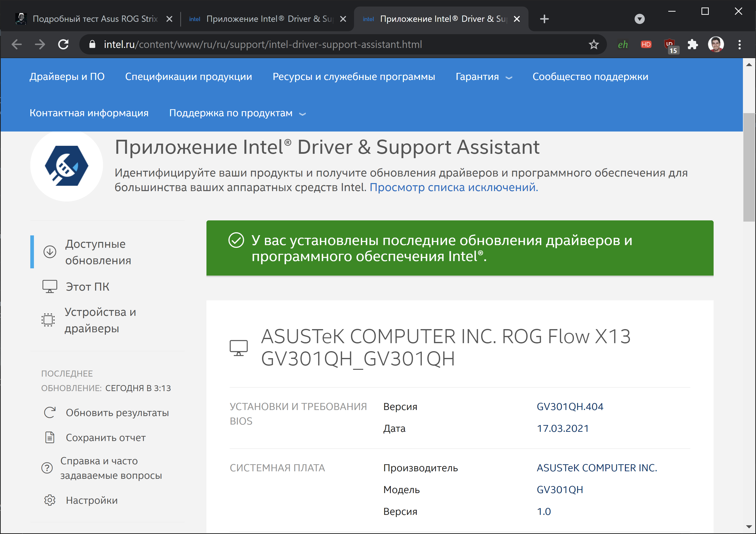Screen dimensions: 756x534
Task: Click BIOS date 17.03.2021
Action: [563, 428]
